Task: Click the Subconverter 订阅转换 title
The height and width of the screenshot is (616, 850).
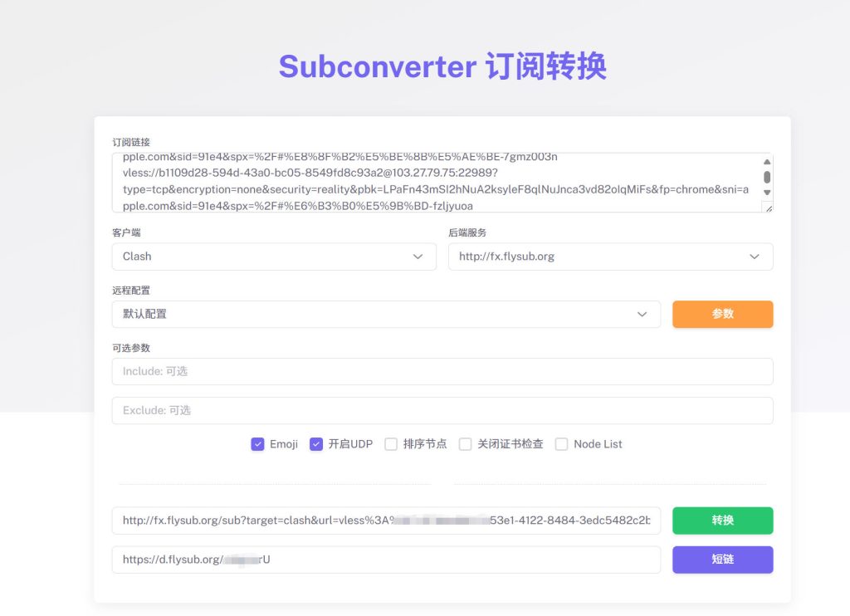Action: pyautogui.click(x=442, y=66)
